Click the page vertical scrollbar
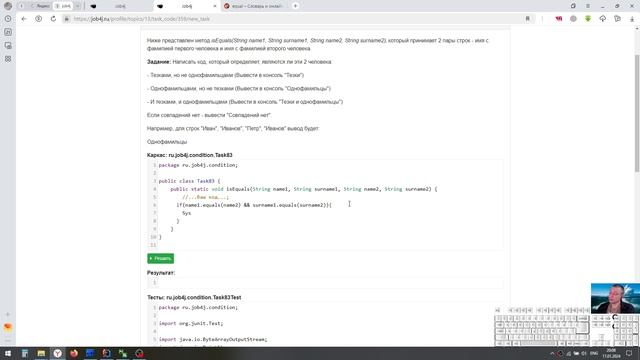 pyautogui.click(x=637, y=114)
